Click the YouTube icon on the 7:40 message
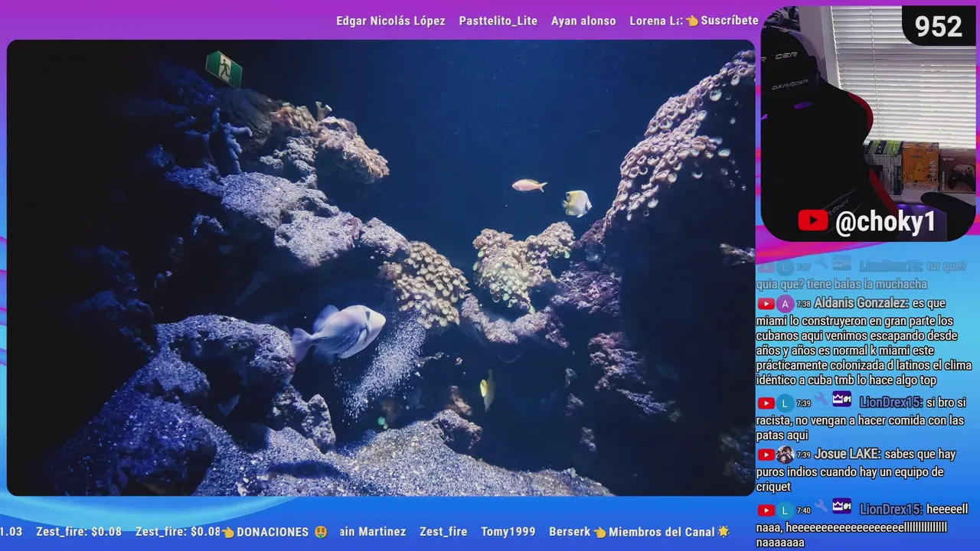Screen dimensions: 980x551 [x=766, y=510]
